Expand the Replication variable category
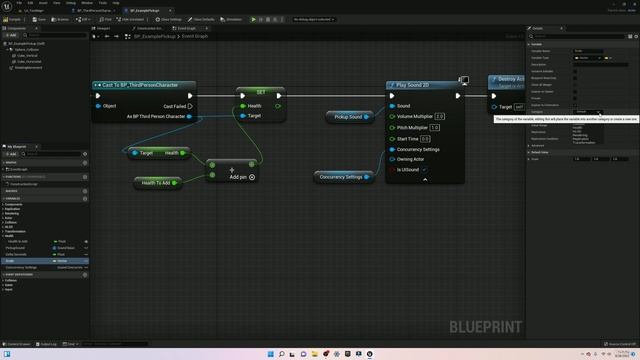The image size is (640, 360). pos(3,209)
